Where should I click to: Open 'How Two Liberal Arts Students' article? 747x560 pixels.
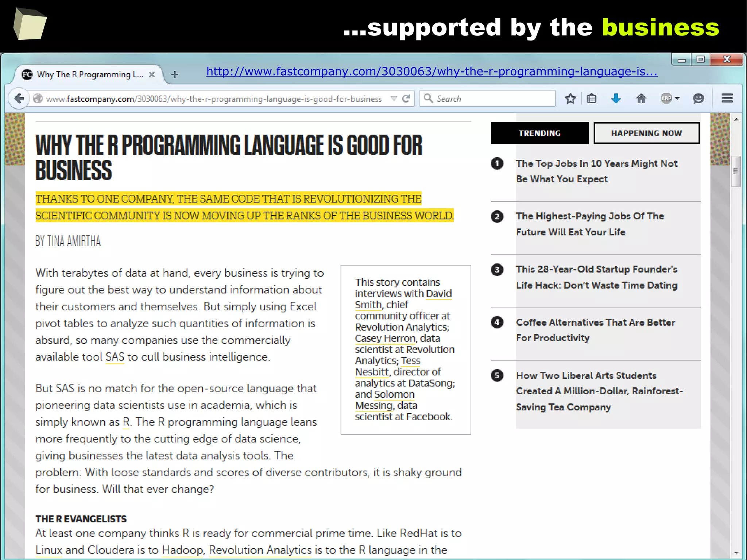click(599, 391)
